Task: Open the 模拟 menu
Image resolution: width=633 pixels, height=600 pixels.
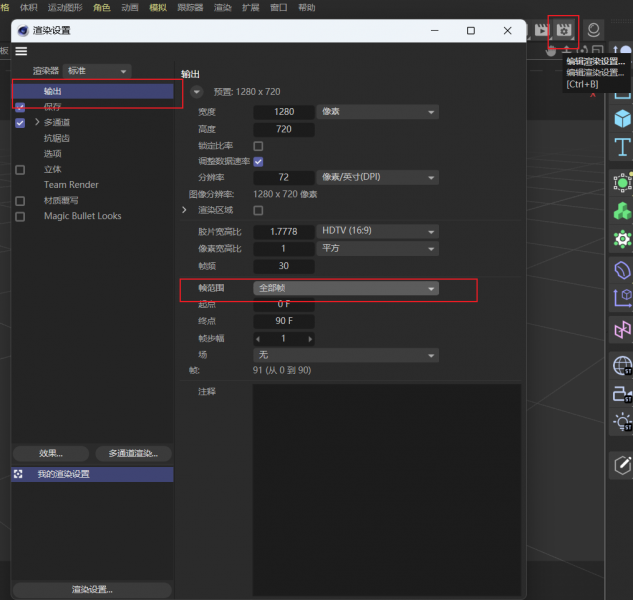Action: (158, 8)
